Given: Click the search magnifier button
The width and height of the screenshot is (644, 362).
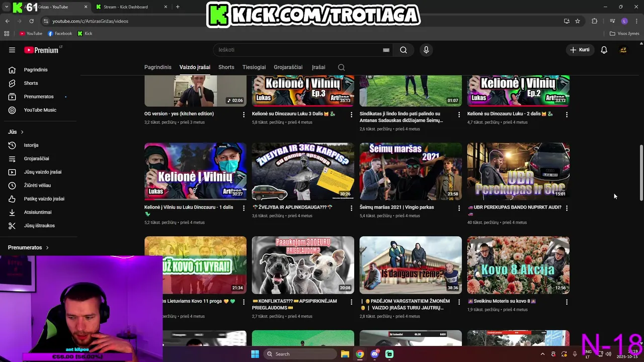Looking at the screenshot, I should [x=404, y=50].
